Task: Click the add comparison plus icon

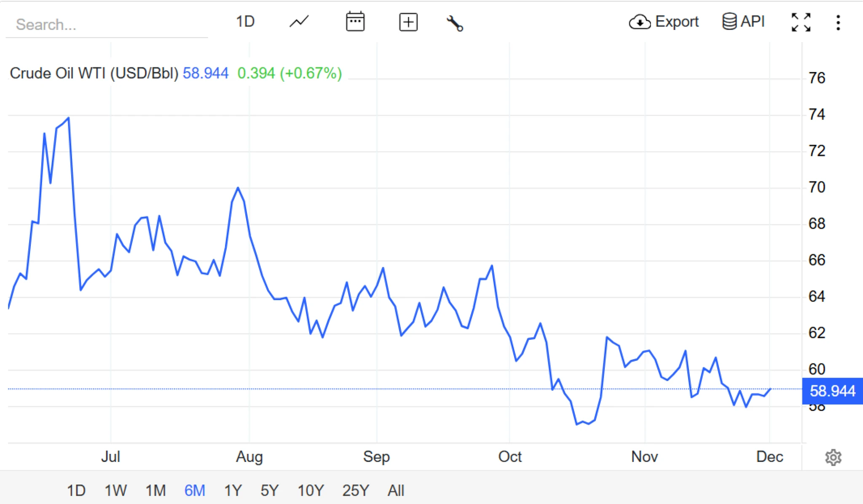Action: tap(408, 22)
